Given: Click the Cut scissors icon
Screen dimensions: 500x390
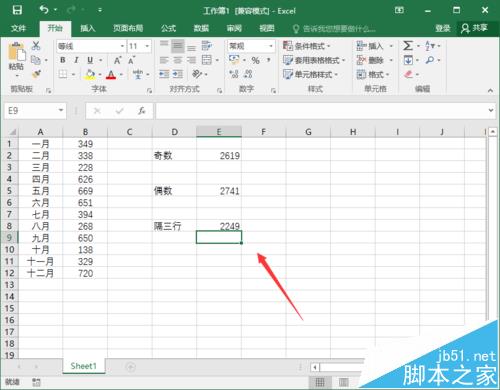Looking at the screenshot, I should (36, 46).
